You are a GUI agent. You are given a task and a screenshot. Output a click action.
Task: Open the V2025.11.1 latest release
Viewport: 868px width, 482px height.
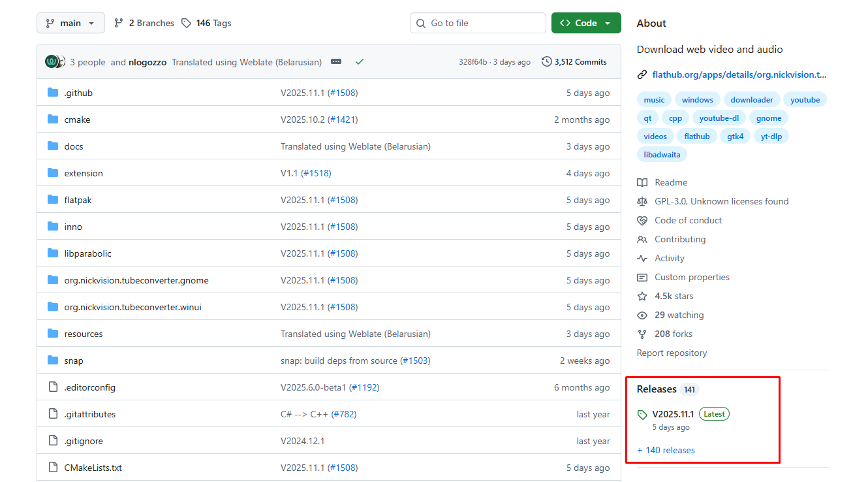point(673,414)
